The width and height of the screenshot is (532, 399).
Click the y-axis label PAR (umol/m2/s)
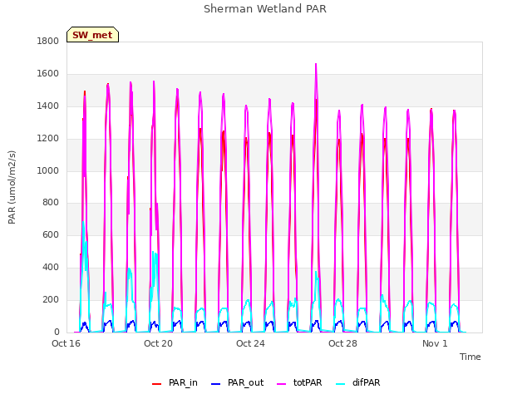12,187
